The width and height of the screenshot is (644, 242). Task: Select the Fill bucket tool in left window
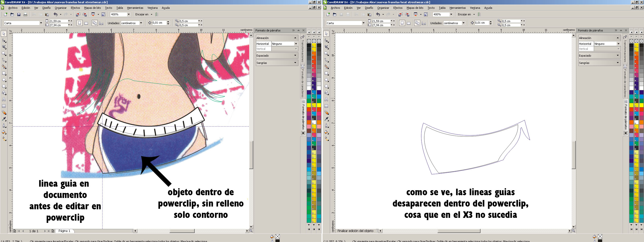pyautogui.click(x=4, y=132)
